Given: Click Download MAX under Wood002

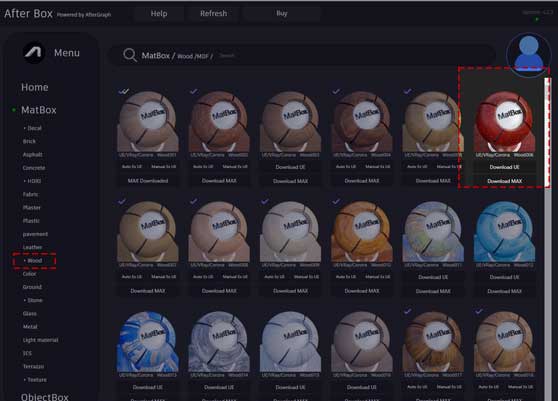Looking at the screenshot, I should pyautogui.click(x=219, y=181).
